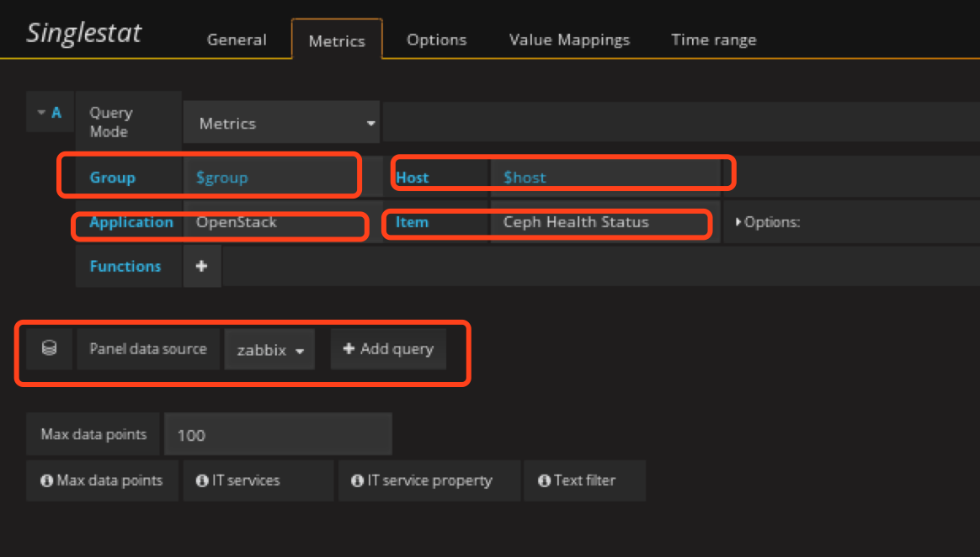Click the Max data points input with 100
The width and height of the screenshot is (980, 557).
pos(278,435)
